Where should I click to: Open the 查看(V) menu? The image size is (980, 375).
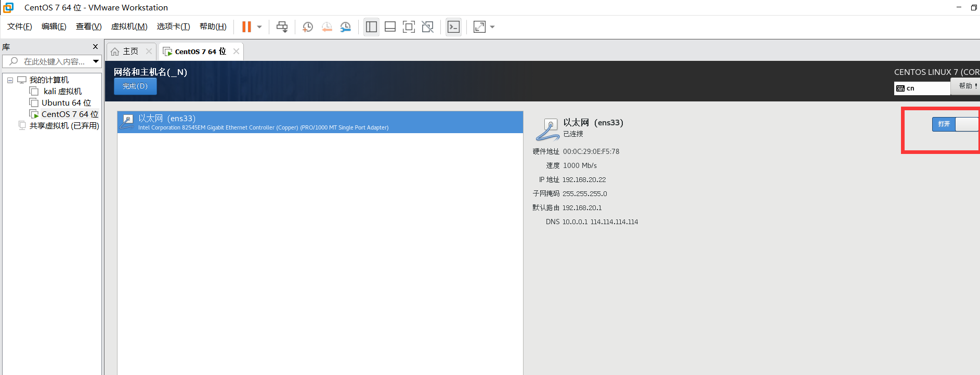pos(89,27)
